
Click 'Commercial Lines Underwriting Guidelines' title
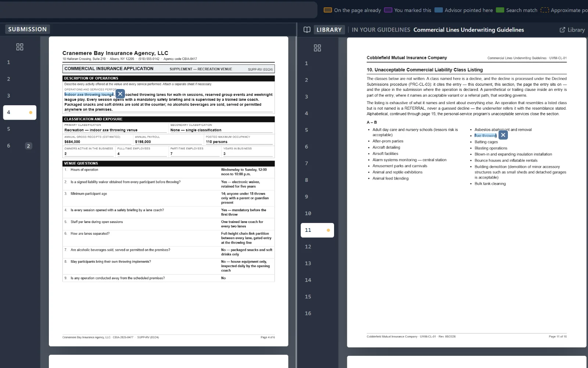pyautogui.click(x=469, y=30)
